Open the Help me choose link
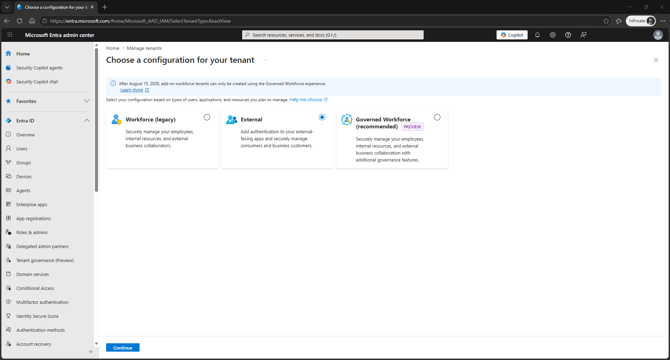 tap(306, 100)
